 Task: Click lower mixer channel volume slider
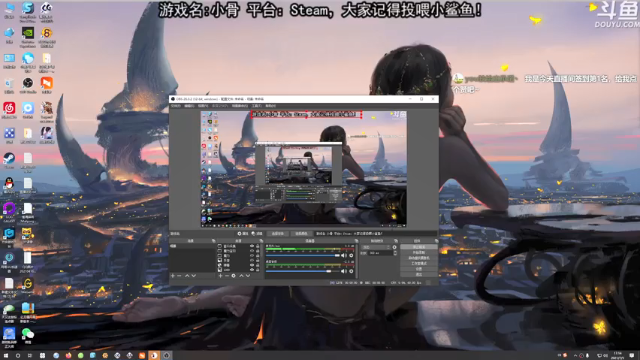pyautogui.click(x=303, y=271)
